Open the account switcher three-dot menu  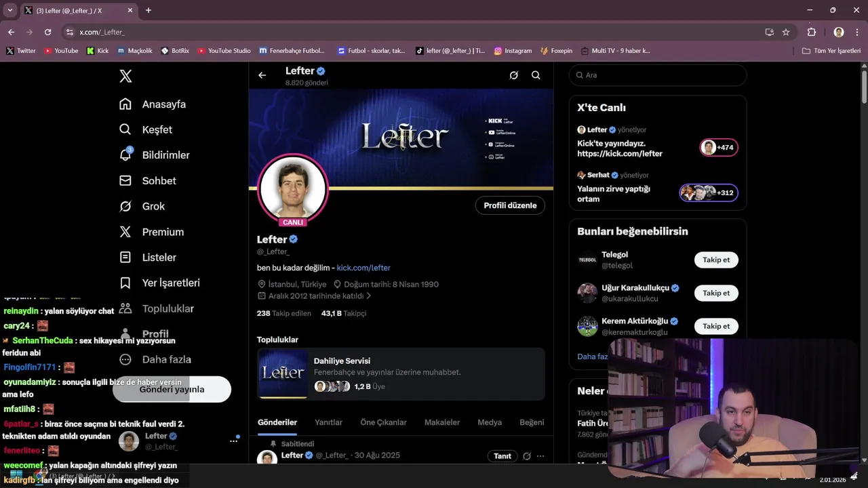pyautogui.click(x=233, y=441)
